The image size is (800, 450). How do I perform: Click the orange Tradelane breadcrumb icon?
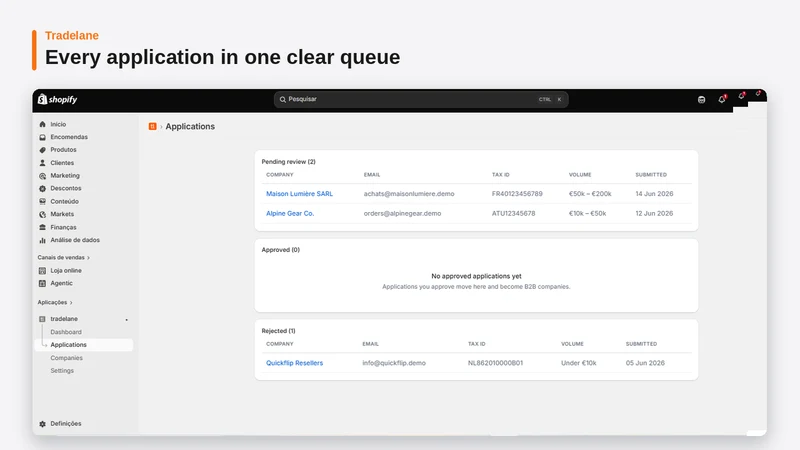[152, 126]
